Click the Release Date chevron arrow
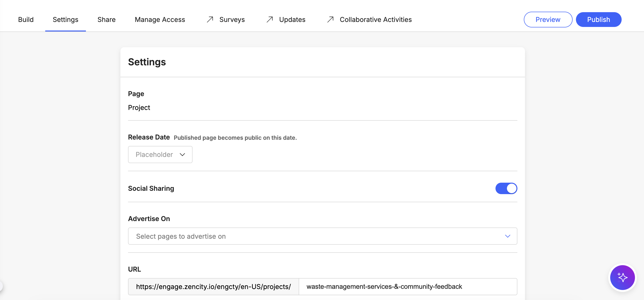The width and height of the screenshot is (644, 300). tap(182, 155)
